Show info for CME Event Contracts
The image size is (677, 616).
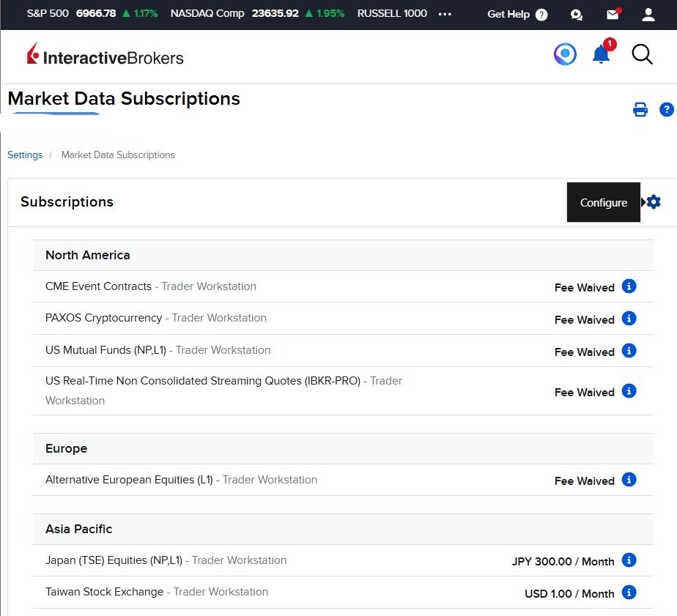tap(629, 286)
